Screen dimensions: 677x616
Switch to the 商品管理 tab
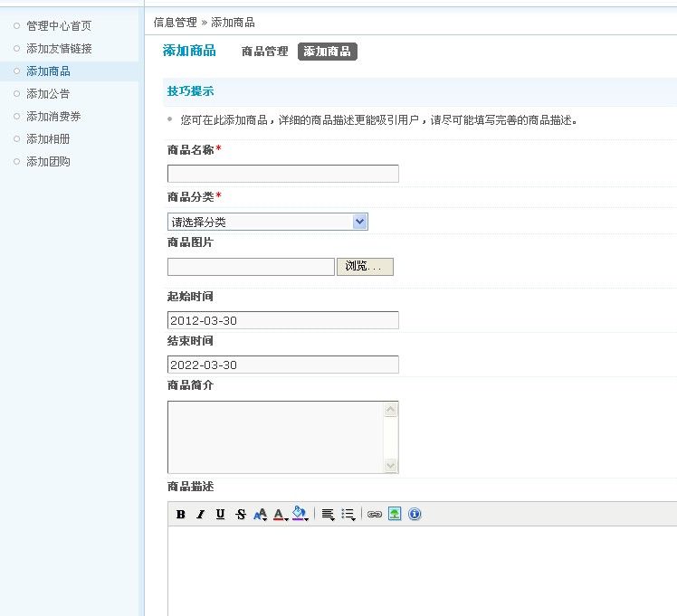pos(264,52)
